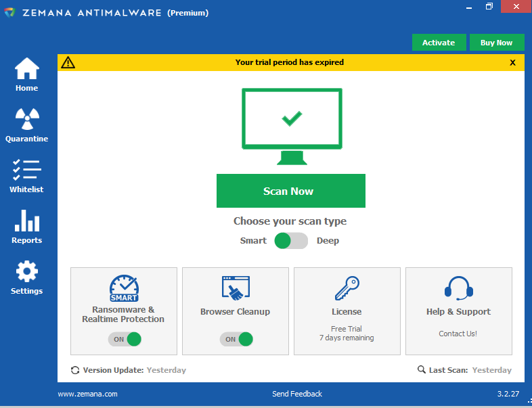
Task: Click the Buy Now button
Action: point(497,43)
